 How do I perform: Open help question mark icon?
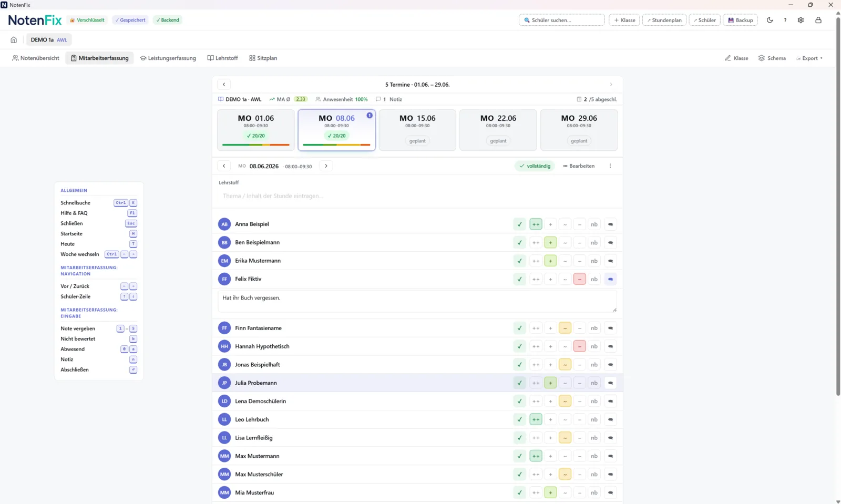click(785, 20)
